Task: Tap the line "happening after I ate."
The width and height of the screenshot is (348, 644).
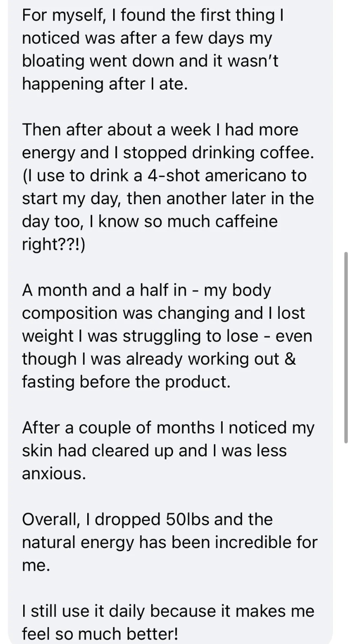Action: pos(104,84)
